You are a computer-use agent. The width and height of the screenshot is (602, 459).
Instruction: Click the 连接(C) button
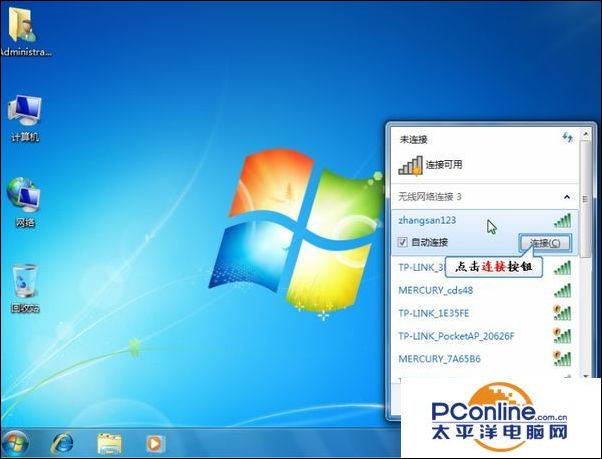[x=545, y=243]
